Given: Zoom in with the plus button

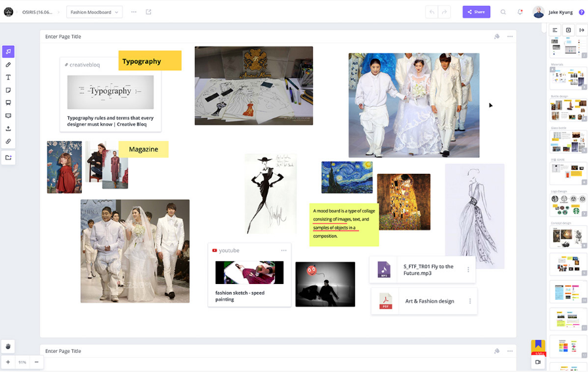Looking at the screenshot, I should tap(8, 362).
